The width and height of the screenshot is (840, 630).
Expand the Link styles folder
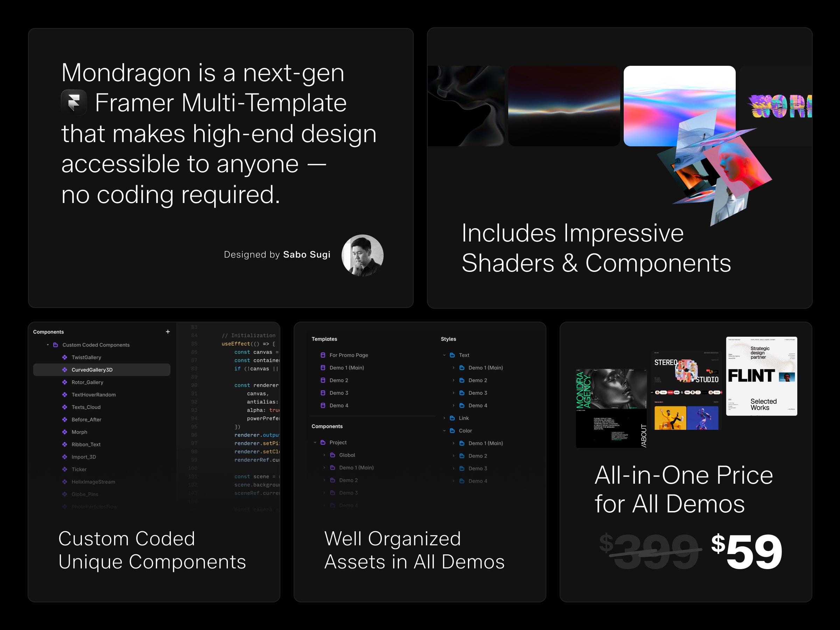[x=444, y=418]
